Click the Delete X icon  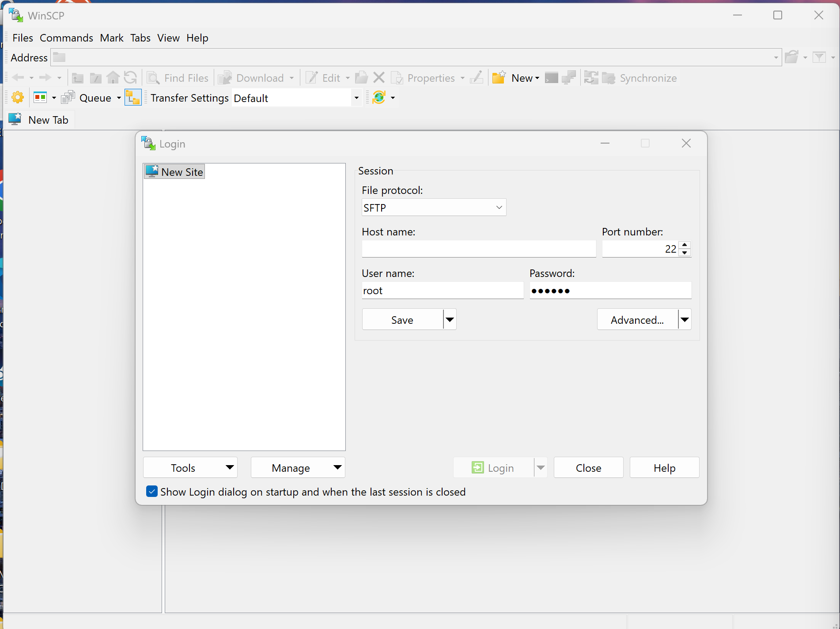[379, 78]
